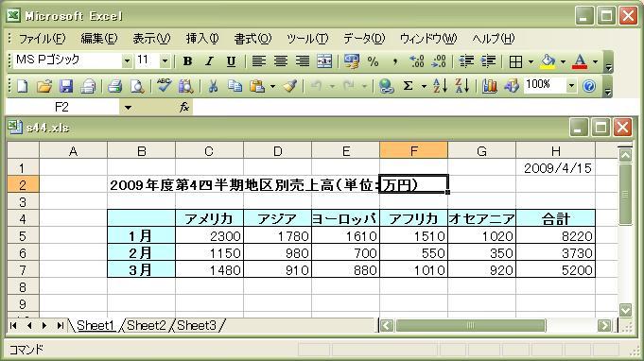644x361 pixels.
Task: Toggle Italic formatting button
Action: 209,61
